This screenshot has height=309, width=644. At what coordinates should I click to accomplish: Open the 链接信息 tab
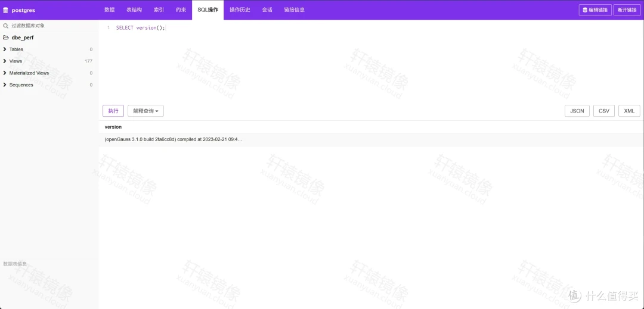[295, 10]
